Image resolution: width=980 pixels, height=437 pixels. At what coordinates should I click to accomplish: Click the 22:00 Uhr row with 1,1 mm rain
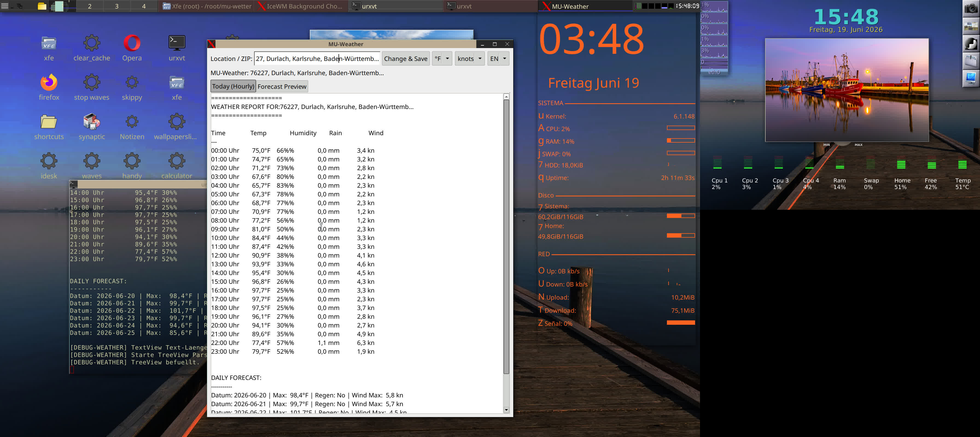tap(293, 343)
